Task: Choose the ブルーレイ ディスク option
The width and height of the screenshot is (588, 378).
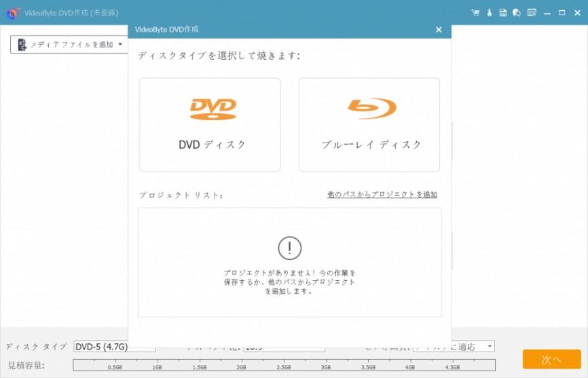Action: pyautogui.click(x=369, y=125)
